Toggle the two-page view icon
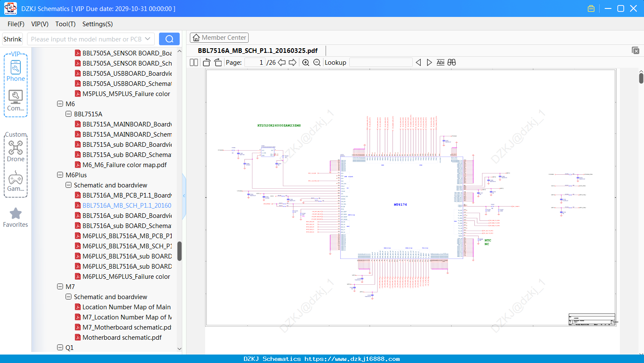Screen dimensions: 644x363 click(194, 63)
